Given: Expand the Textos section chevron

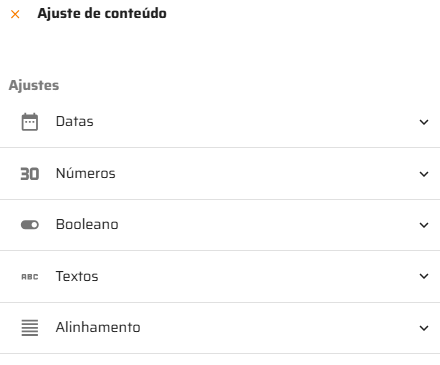Looking at the screenshot, I should (424, 276).
